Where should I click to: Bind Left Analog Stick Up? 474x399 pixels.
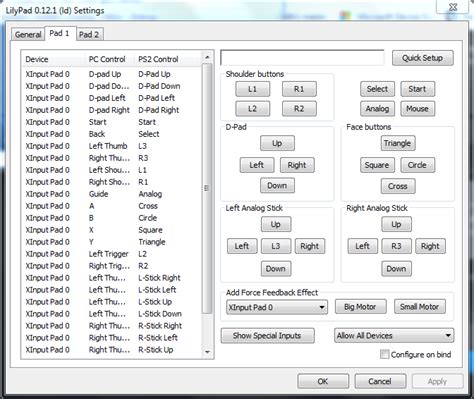tap(276, 224)
